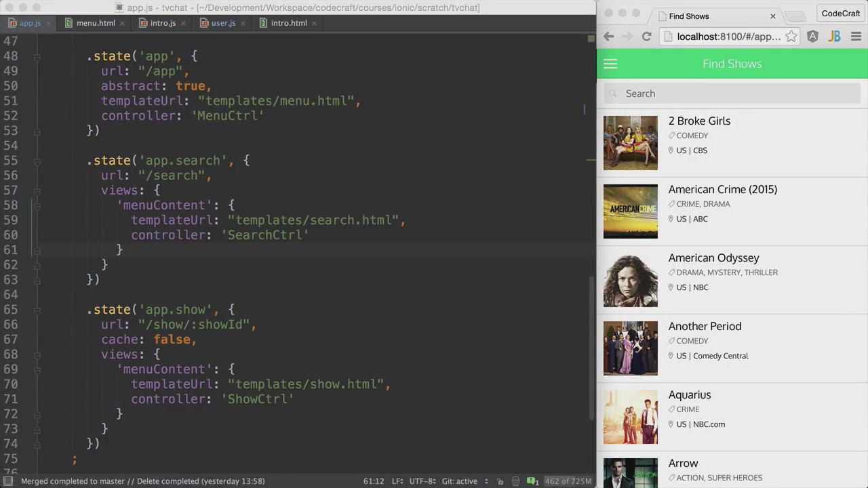This screenshot has width=868, height=488.
Task: Open the AngularJS Batarang extension icon
Action: pyautogui.click(x=812, y=37)
